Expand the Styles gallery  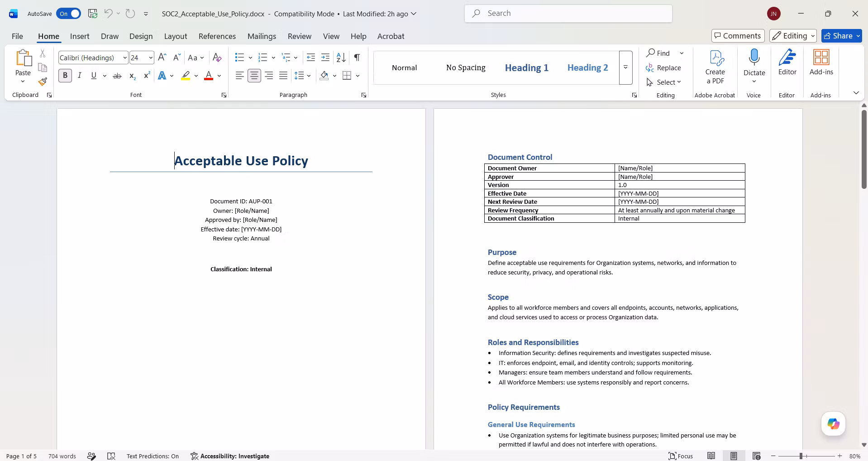tap(625, 67)
